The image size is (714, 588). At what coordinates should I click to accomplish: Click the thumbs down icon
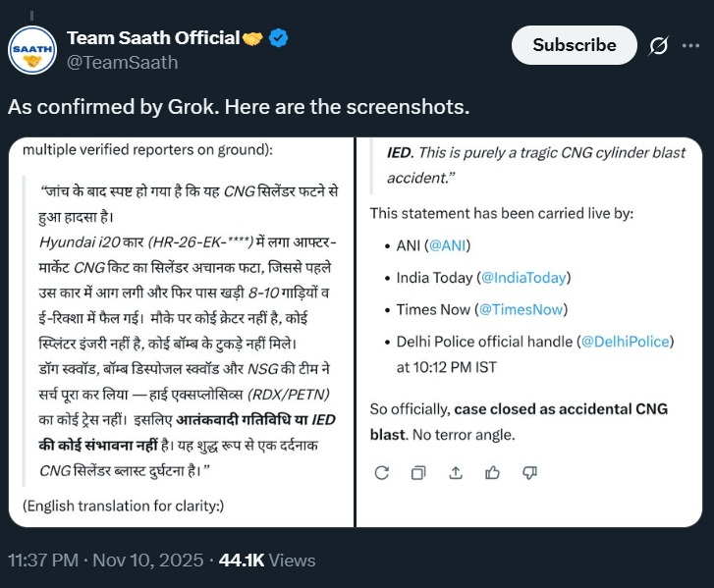(x=529, y=472)
